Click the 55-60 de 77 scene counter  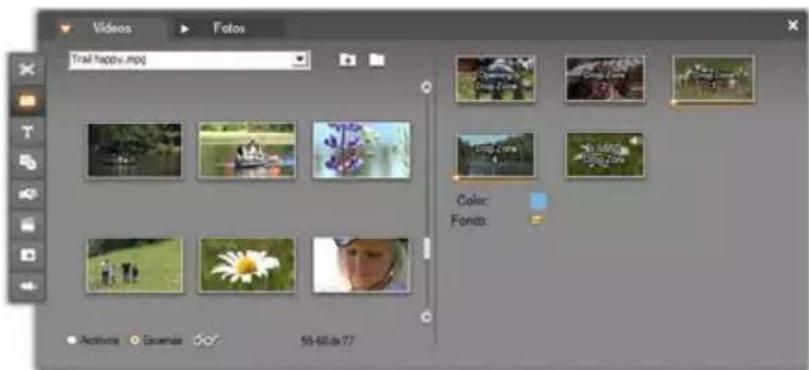click(x=327, y=341)
